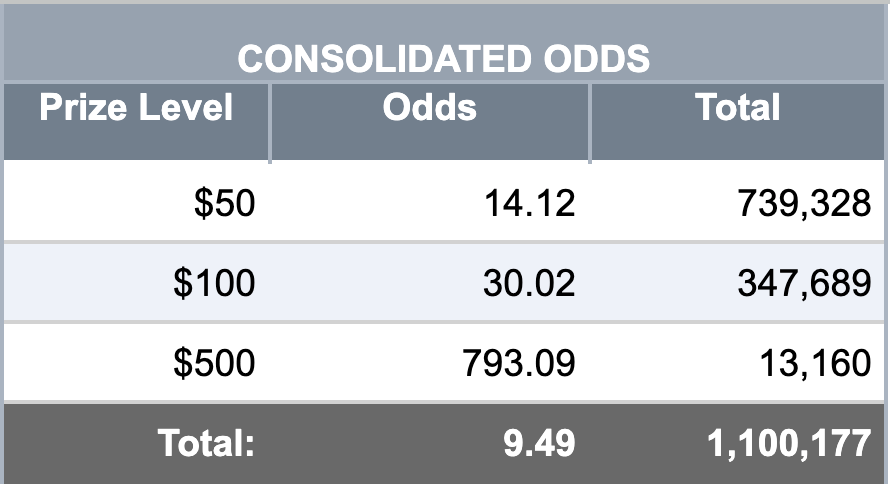The image size is (890, 486).
Task: Click the 14.12 odds value
Action: (530, 203)
